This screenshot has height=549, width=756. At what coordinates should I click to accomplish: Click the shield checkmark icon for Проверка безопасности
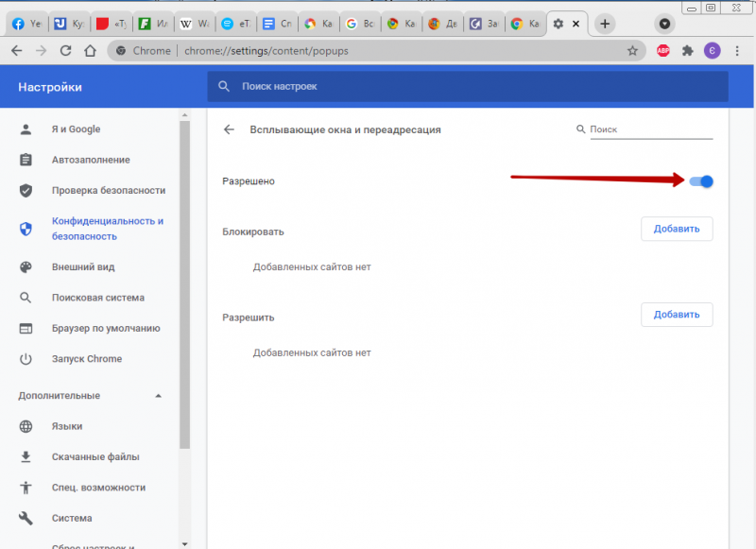[x=26, y=190]
